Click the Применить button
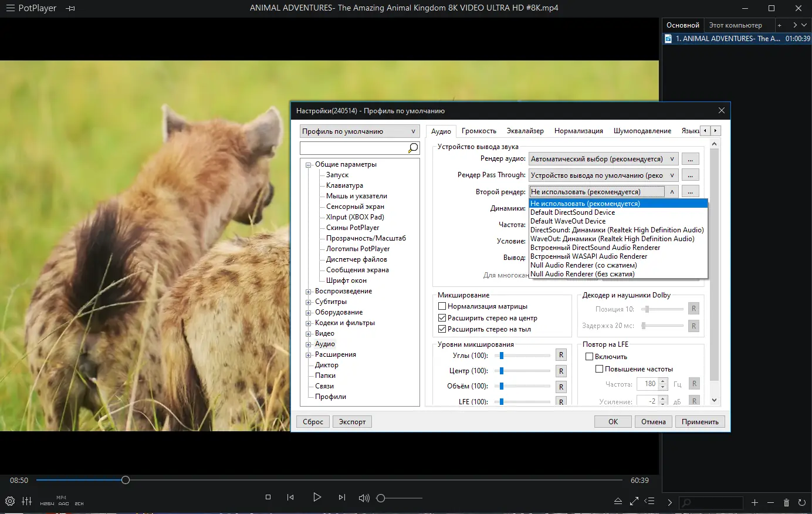 pyautogui.click(x=700, y=422)
